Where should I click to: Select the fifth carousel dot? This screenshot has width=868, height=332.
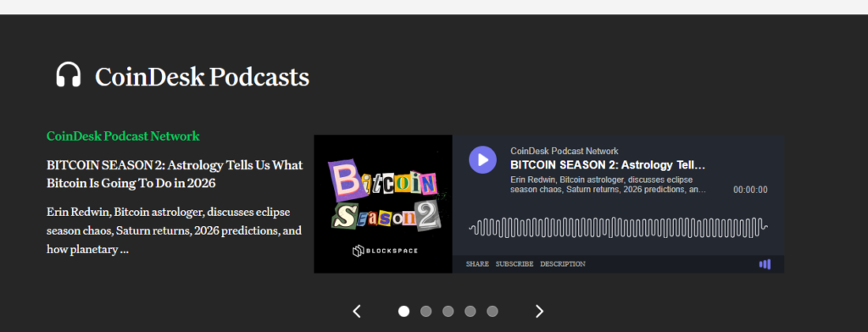pyautogui.click(x=492, y=312)
